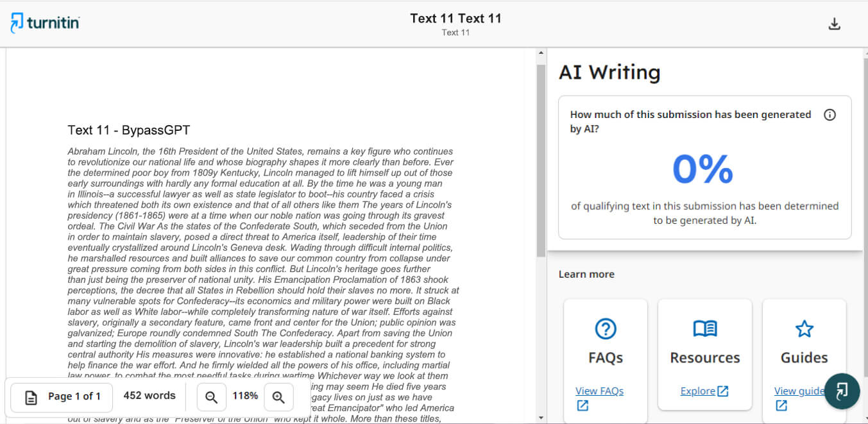Click the FAQs question mark icon

(605, 329)
